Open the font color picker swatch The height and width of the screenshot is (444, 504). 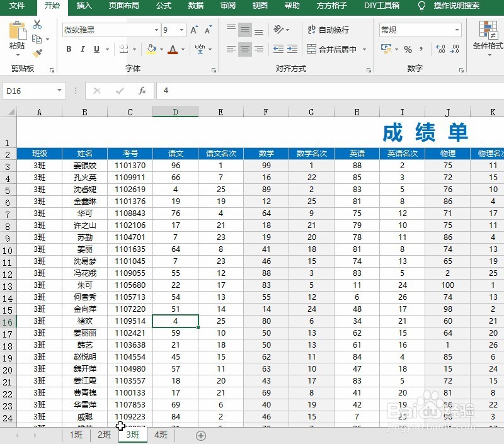click(x=172, y=49)
